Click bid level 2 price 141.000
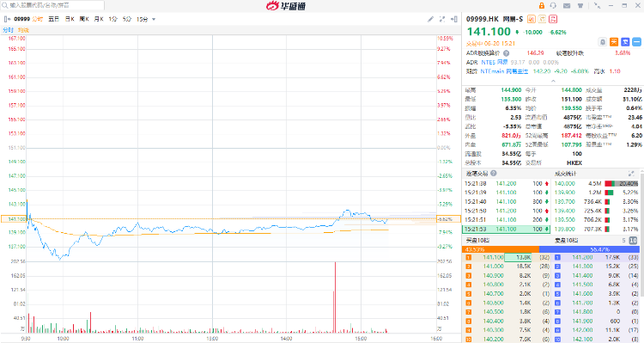The height and width of the screenshot is (343, 644). coord(493,266)
